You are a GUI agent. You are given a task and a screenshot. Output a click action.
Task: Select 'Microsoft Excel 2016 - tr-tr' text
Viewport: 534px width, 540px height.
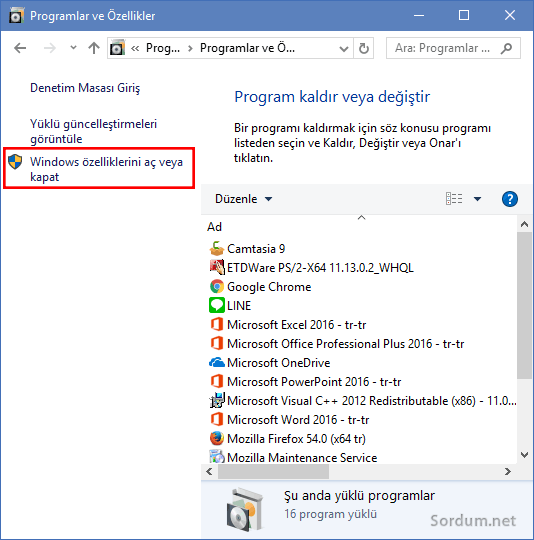click(296, 325)
